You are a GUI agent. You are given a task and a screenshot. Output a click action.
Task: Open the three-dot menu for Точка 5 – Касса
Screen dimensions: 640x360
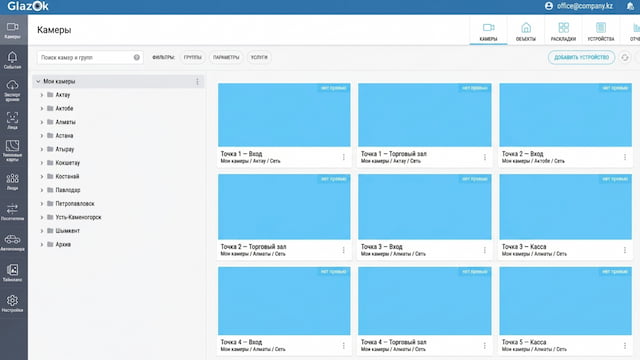[x=625, y=346]
